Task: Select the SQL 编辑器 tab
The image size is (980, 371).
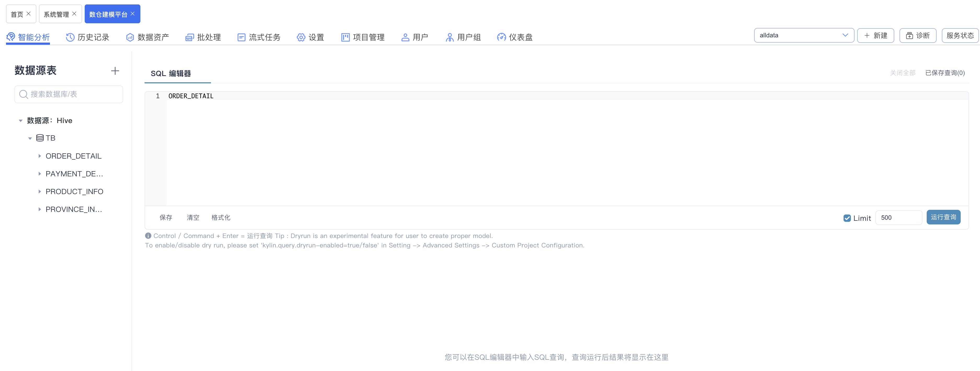Action: 171,73
